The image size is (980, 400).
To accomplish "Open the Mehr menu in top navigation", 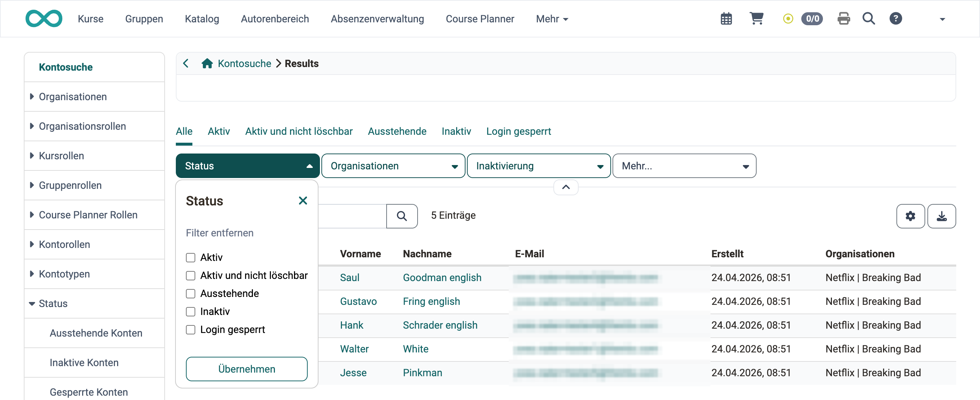I will (x=552, y=19).
